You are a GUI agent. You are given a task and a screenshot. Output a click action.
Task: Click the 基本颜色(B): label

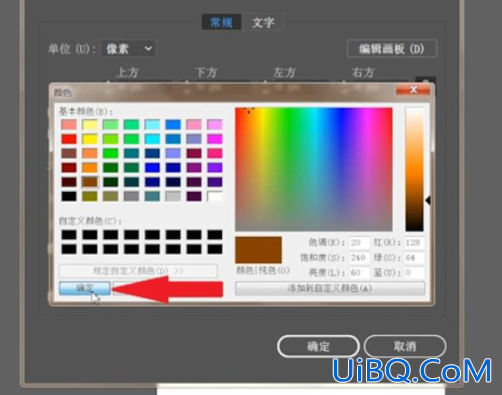[86, 111]
